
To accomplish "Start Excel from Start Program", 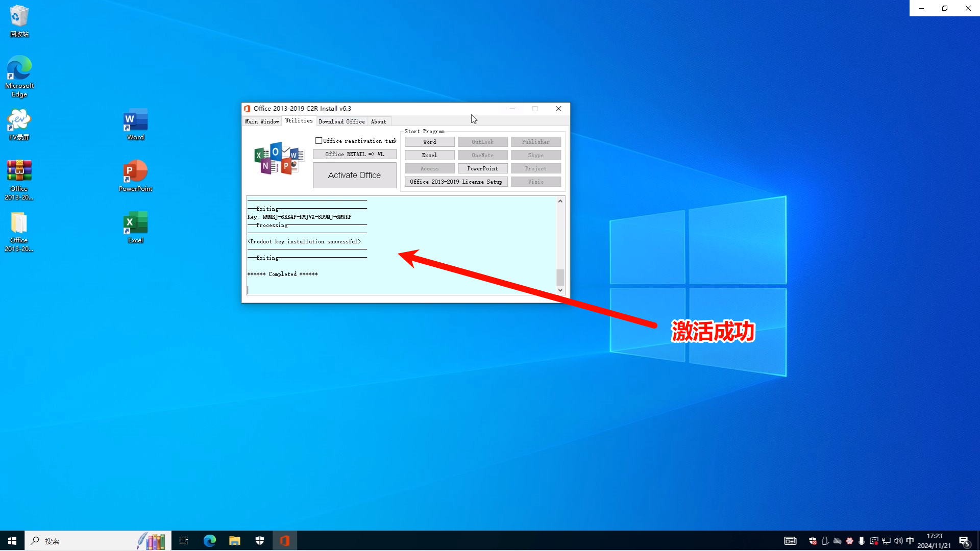I will coord(429,155).
